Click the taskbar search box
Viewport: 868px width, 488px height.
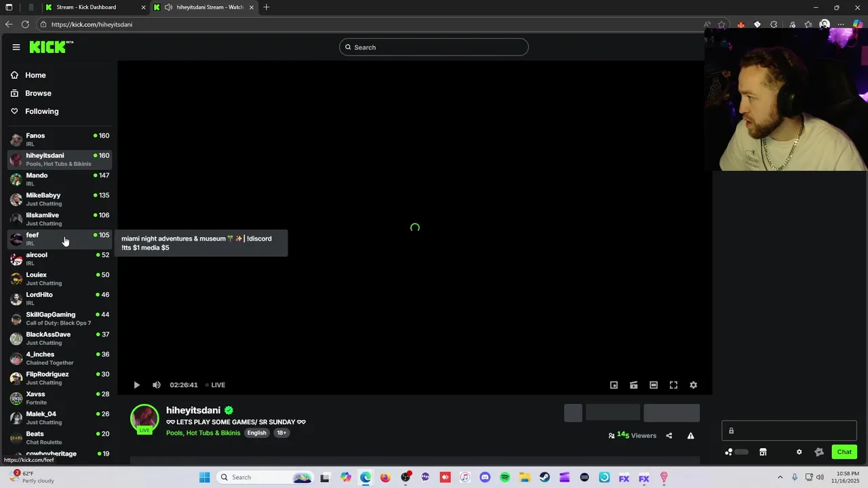[265, 477]
